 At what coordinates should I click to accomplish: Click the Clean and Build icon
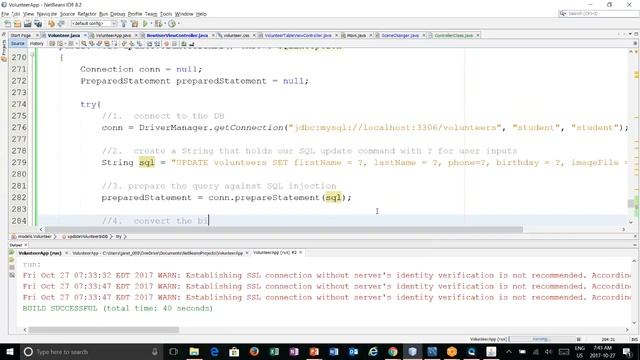[x=134, y=24]
